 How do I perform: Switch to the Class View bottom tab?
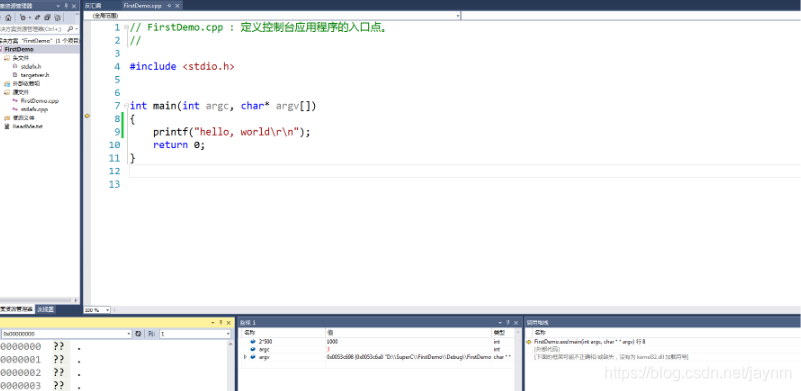[45, 309]
